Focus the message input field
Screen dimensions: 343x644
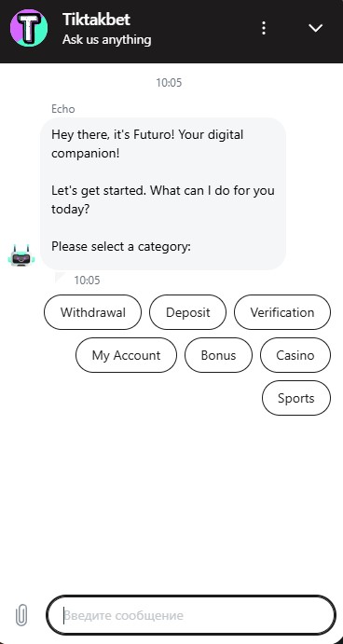pyautogui.click(x=191, y=615)
